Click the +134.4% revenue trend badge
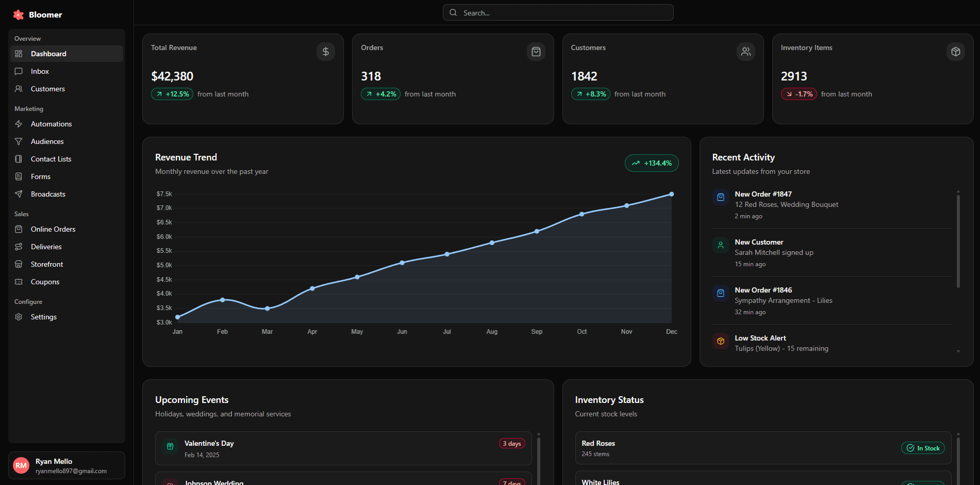 tap(651, 163)
